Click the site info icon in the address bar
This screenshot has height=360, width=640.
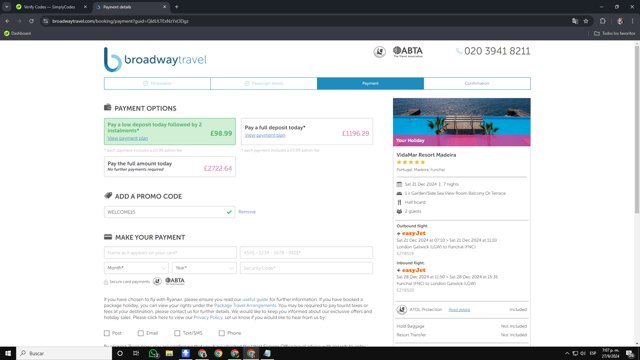coord(46,21)
